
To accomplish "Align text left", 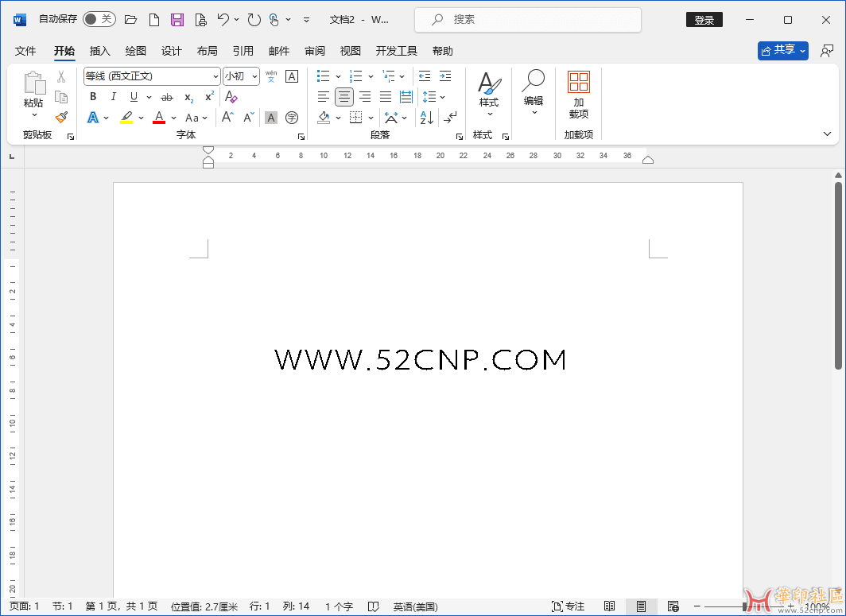I will [x=323, y=97].
